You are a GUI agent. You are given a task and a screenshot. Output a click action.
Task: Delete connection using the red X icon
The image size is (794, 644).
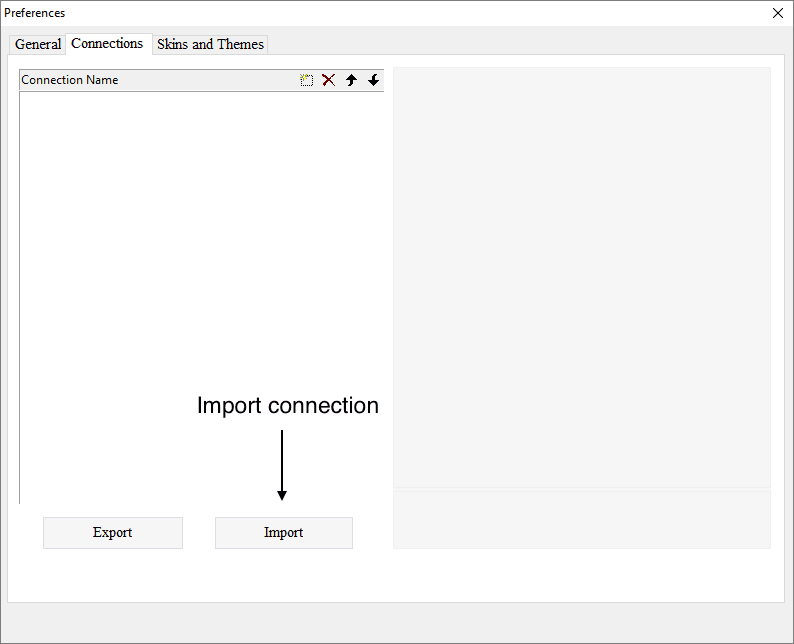[x=328, y=80]
